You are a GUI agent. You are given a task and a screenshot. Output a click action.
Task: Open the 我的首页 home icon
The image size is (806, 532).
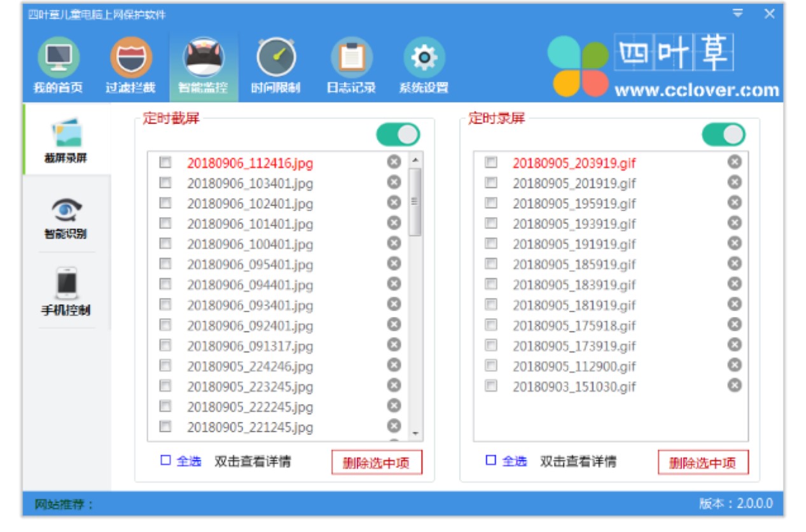pos(58,59)
